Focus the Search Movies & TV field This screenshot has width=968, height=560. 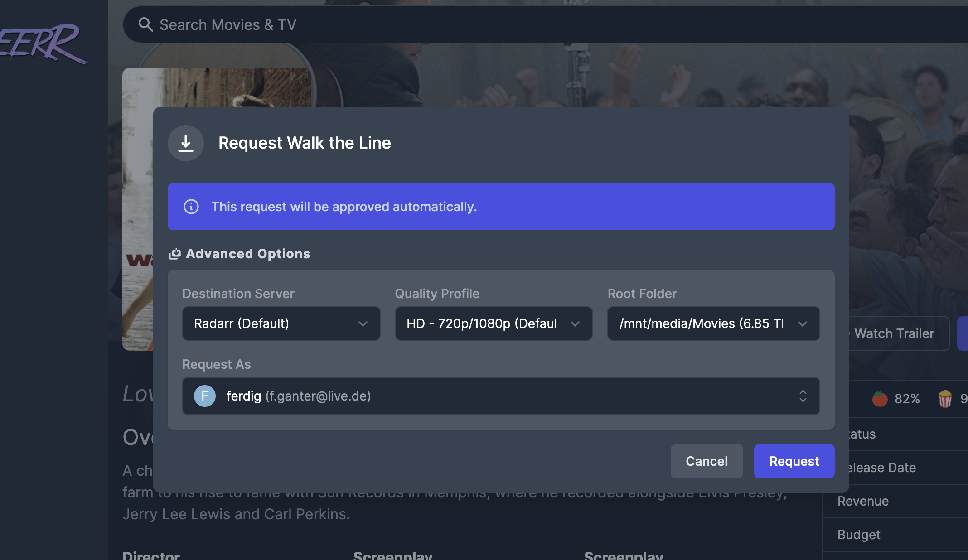coord(544,24)
